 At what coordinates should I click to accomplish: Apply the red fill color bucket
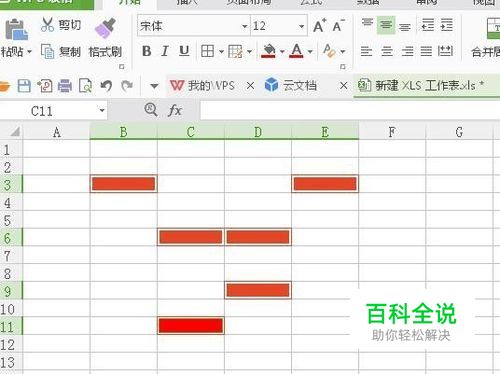[269, 51]
